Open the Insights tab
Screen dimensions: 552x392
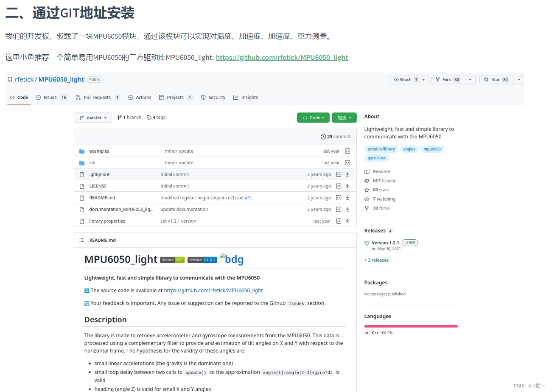[x=245, y=97]
